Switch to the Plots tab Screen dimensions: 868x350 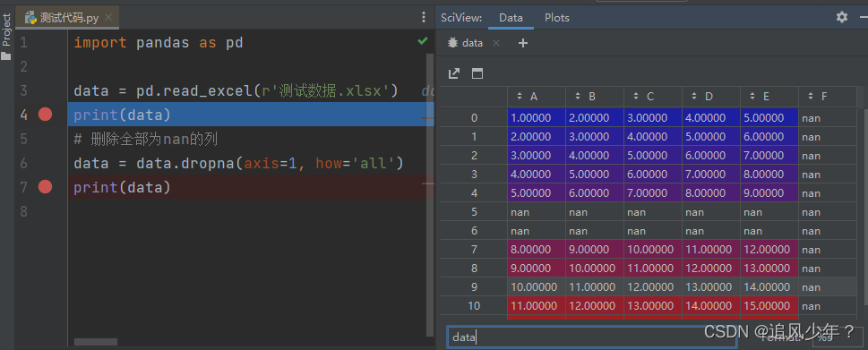[557, 18]
